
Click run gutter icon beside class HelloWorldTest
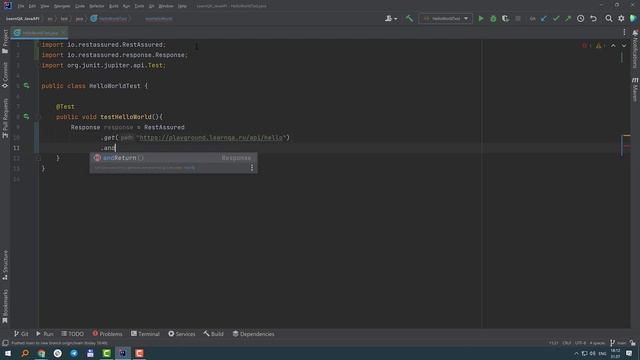(27, 85)
